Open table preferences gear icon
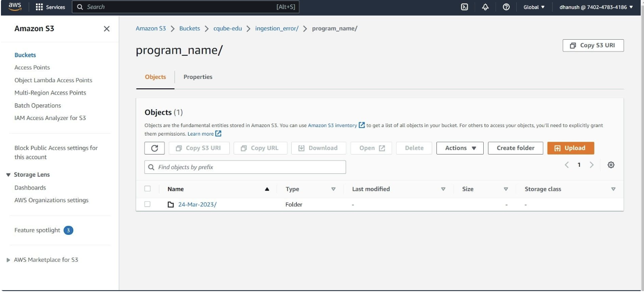Viewport: 644px width, 292px height. [x=611, y=165]
